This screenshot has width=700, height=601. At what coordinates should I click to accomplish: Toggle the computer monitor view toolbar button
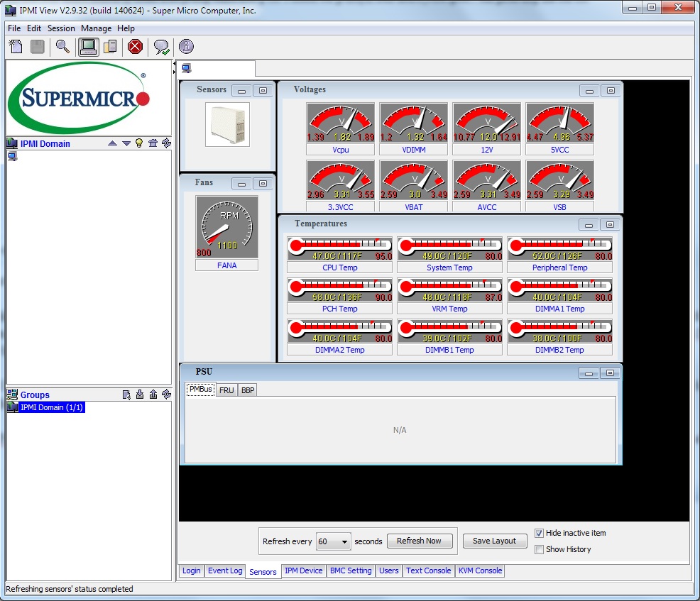[88, 47]
